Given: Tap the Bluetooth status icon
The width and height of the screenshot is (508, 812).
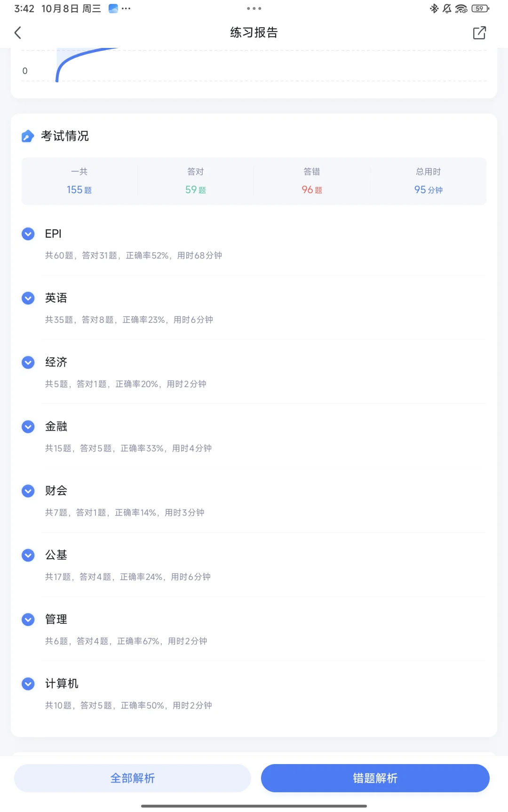Looking at the screenshot, I should pos(434,8).
